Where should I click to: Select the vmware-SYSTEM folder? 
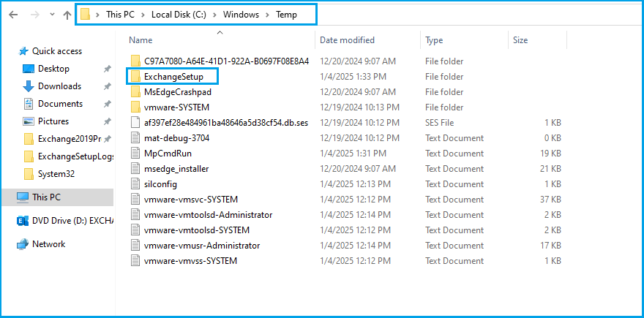171,107
